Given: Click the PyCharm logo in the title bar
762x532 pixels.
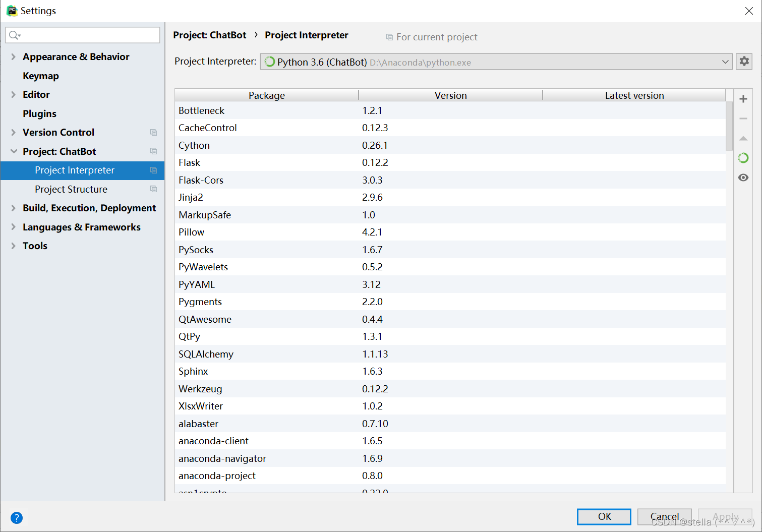Looking at the screenshot, I should tap(11, 10).
